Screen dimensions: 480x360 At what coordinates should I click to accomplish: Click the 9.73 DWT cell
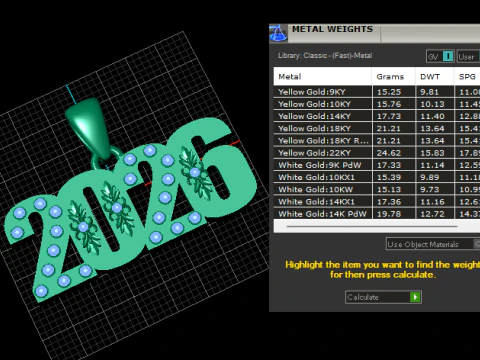[435, 189]
